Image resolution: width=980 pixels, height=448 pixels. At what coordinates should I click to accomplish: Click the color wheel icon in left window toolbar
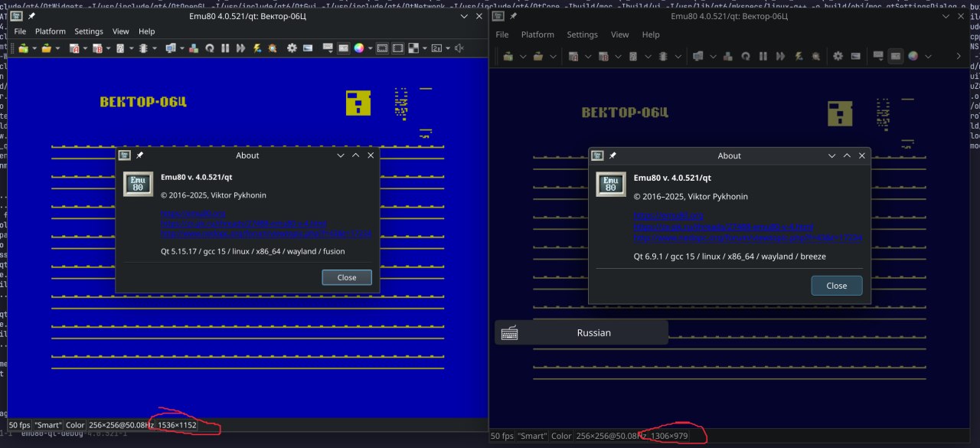point(359,48)
